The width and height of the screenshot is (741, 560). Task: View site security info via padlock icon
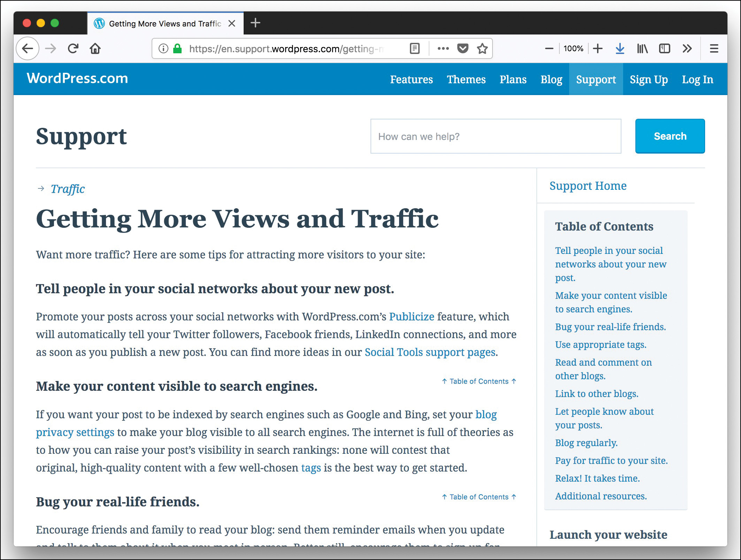tap(178, 48)
